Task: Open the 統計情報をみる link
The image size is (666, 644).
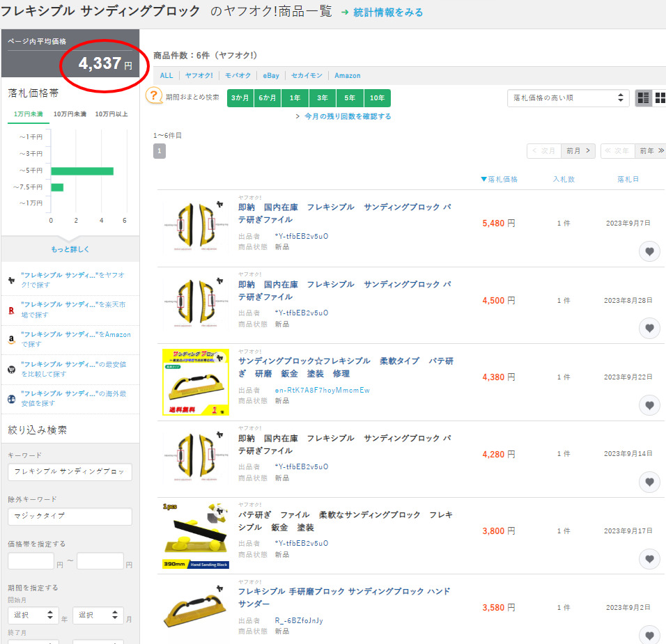Action: pyautogui.click(x=382, y=12)
